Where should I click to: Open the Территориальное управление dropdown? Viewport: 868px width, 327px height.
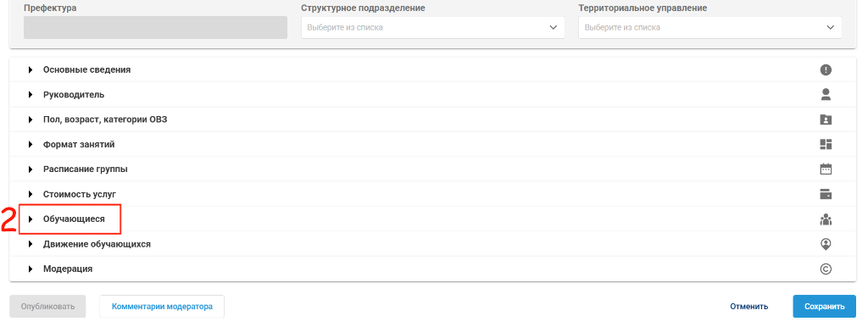(710, 27)
